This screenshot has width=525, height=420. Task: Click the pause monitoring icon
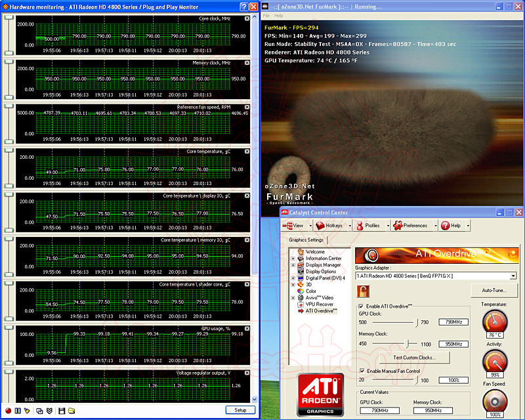(x=18, y=411)
